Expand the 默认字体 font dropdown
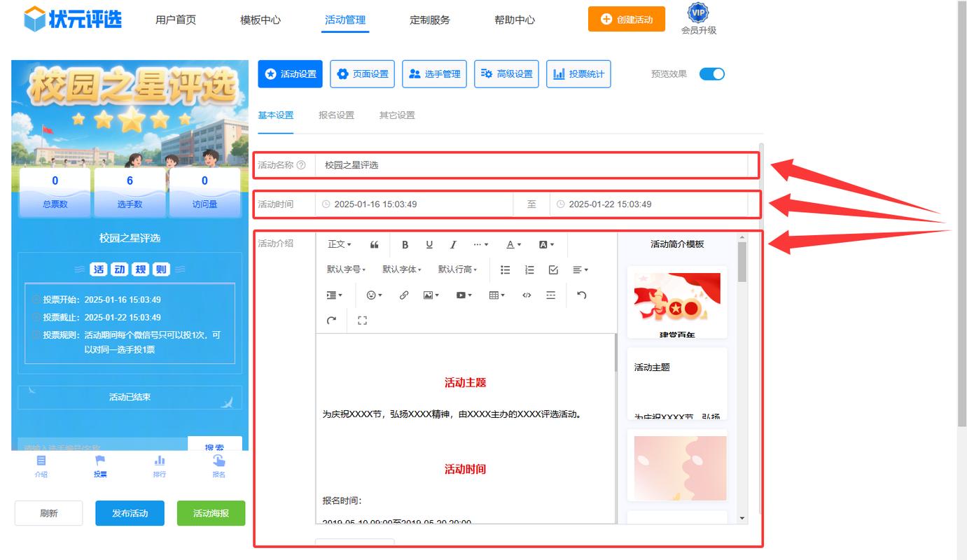Screen dimensions: 967x560 [x=402, y=269]
